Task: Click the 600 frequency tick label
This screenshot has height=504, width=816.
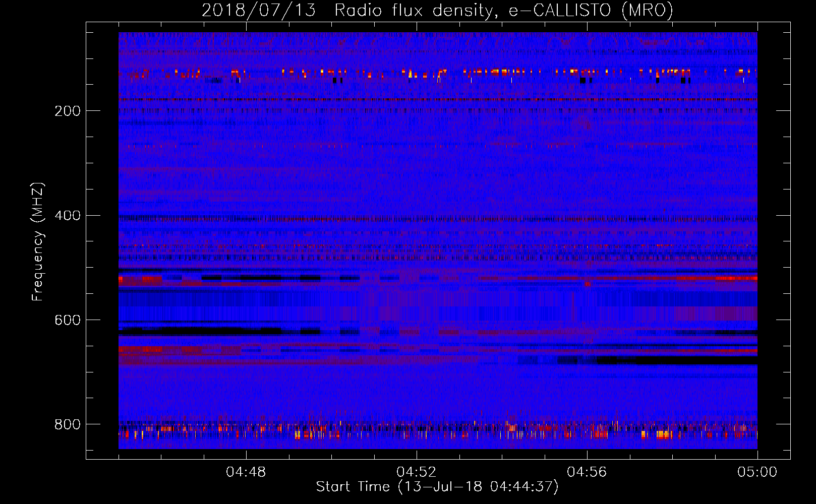Action: tap(68, 320)
